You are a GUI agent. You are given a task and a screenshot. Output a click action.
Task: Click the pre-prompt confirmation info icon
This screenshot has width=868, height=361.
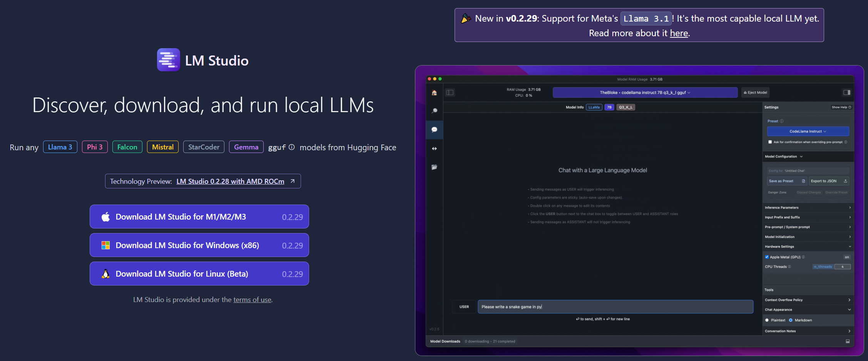click(846, 142)
